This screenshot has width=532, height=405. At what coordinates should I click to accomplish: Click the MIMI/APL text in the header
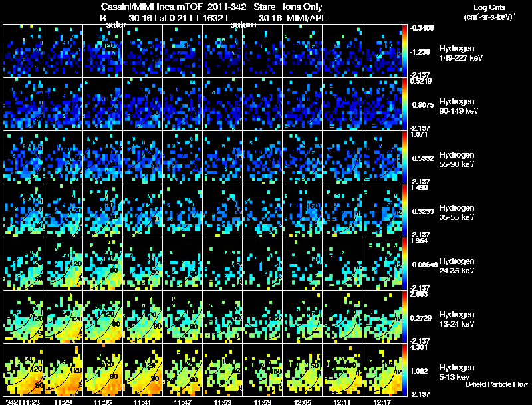(307, 19)
